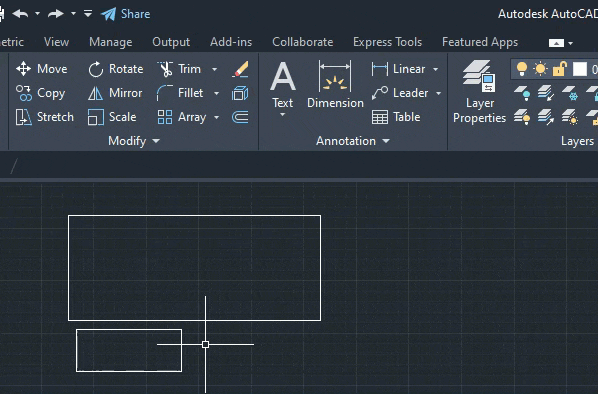
Task: Select the Move tool
Action: pos(42,69)
